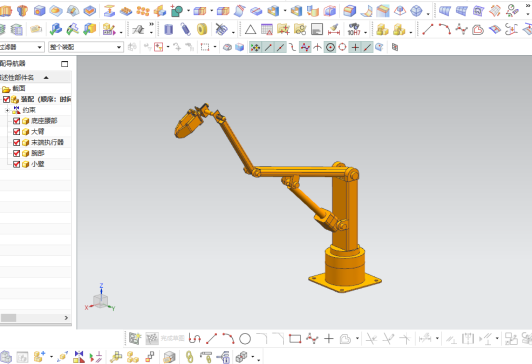Click the gray save-style square icon
Viewport: 532px width, 364px height.
317,30
